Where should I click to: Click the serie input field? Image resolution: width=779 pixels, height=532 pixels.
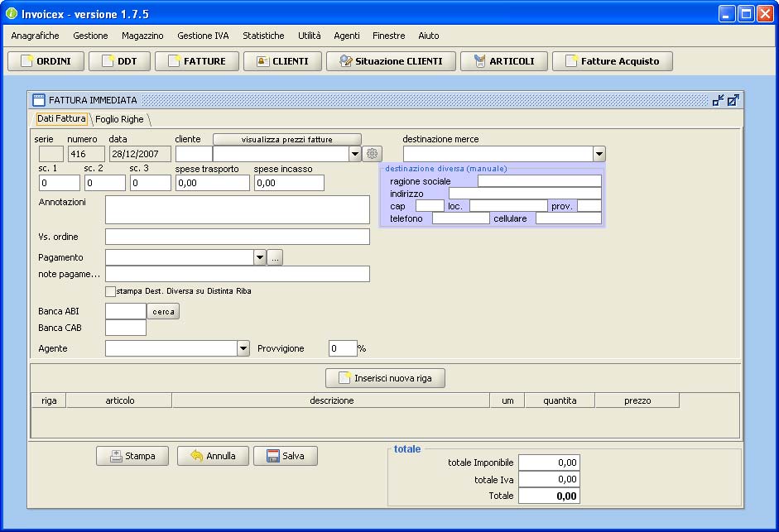[x=51, y=154]
